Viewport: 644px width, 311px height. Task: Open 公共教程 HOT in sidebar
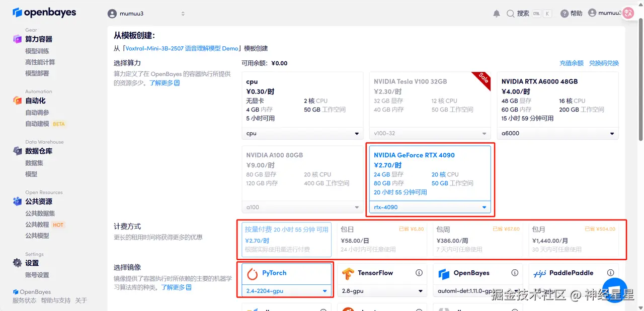45,225
